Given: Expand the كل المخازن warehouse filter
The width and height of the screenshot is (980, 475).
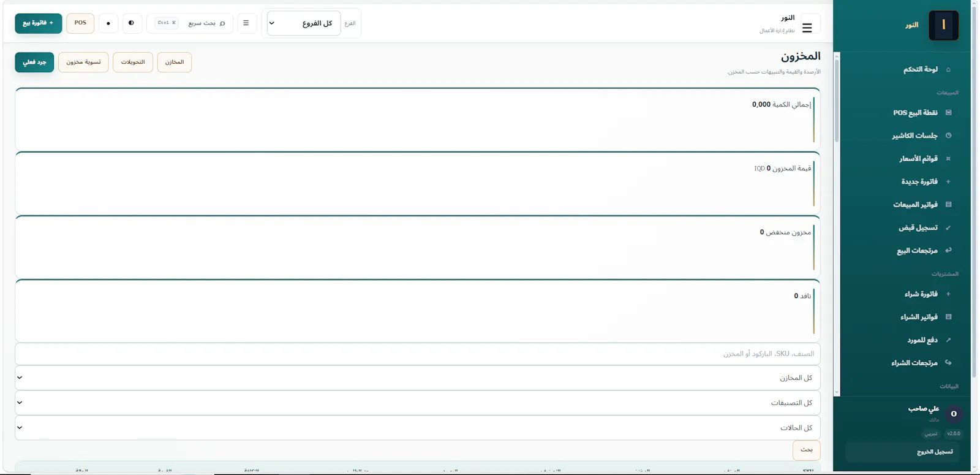Looking at the screenshot, I should (418, 378).
